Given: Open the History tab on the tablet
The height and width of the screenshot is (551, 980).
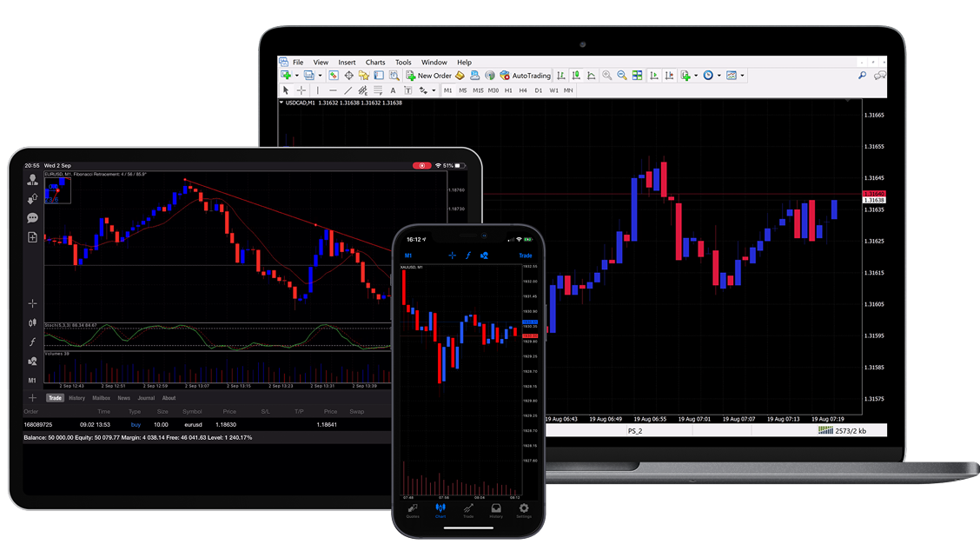Looking at the screenshot, I should point(76,398).
